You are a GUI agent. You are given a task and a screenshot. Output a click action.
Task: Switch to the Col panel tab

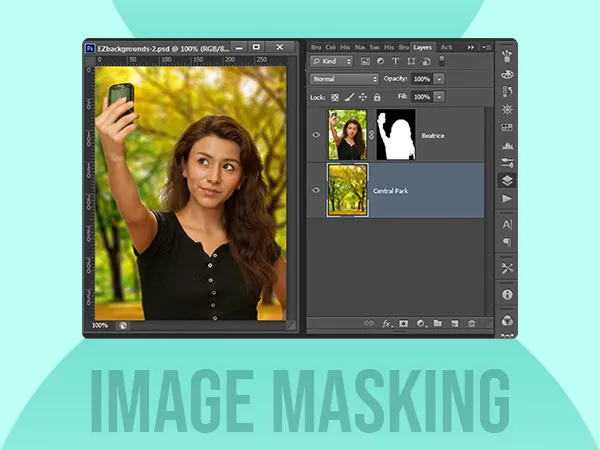pyautogui.click(x=330, y=47)
